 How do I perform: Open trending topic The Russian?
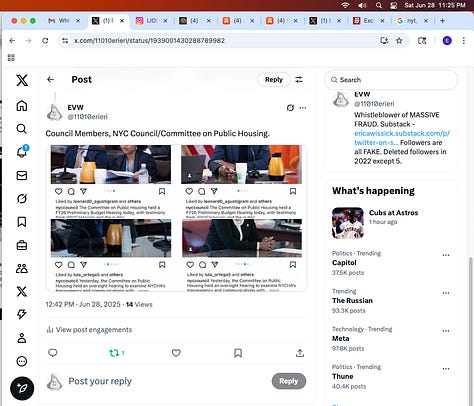[352, 301]
